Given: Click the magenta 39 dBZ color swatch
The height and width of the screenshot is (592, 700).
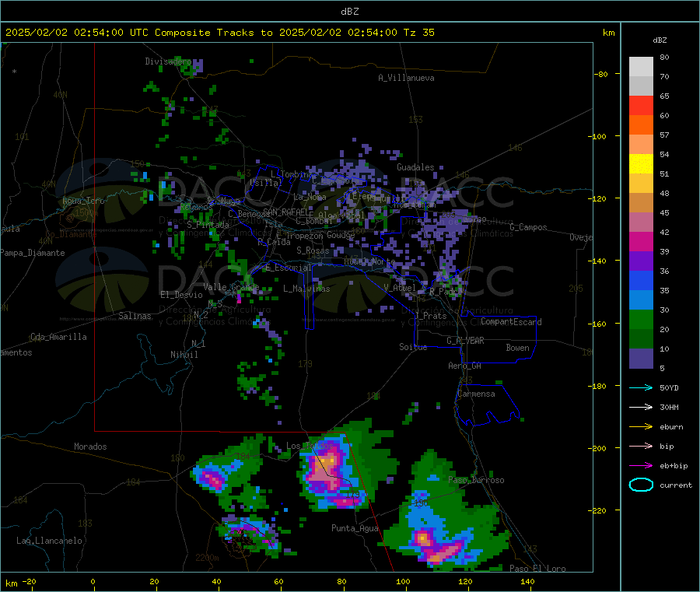Looking at the screenshot, I should click(641, 241).
